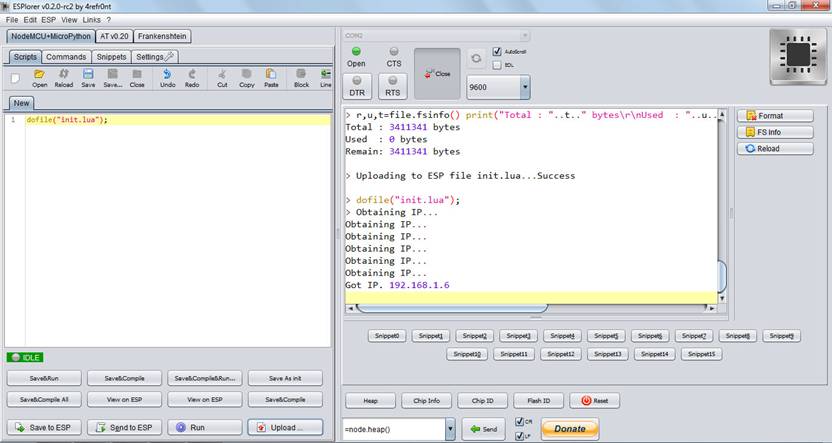Screen dimensions: 832x443
Task: Switch to the Frankenshtein tab
Action: 162,36
